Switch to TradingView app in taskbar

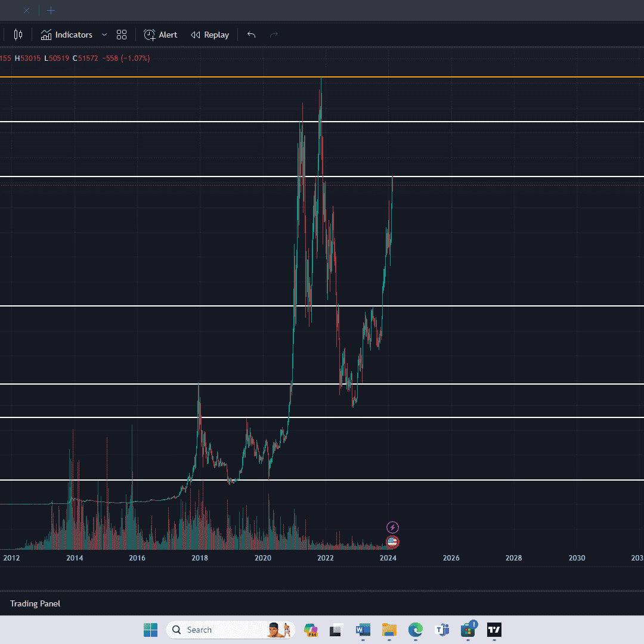point(494,630)
